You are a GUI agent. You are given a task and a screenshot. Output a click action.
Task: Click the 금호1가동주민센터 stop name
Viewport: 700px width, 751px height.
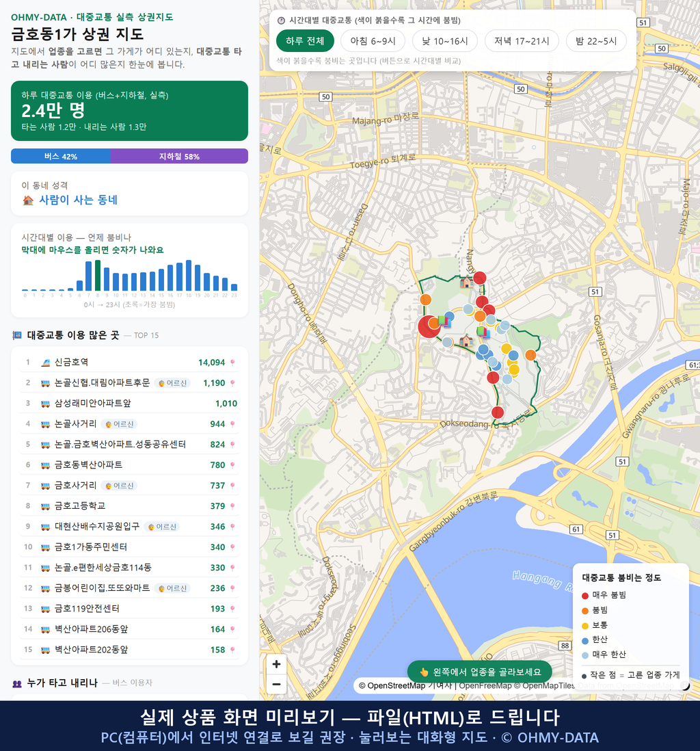(x=91, y=547)
